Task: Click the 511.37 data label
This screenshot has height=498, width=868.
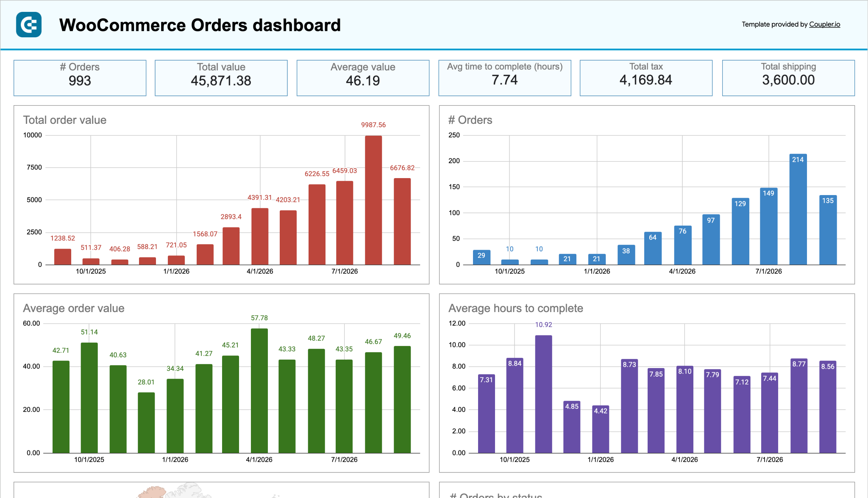Action: 91,247
